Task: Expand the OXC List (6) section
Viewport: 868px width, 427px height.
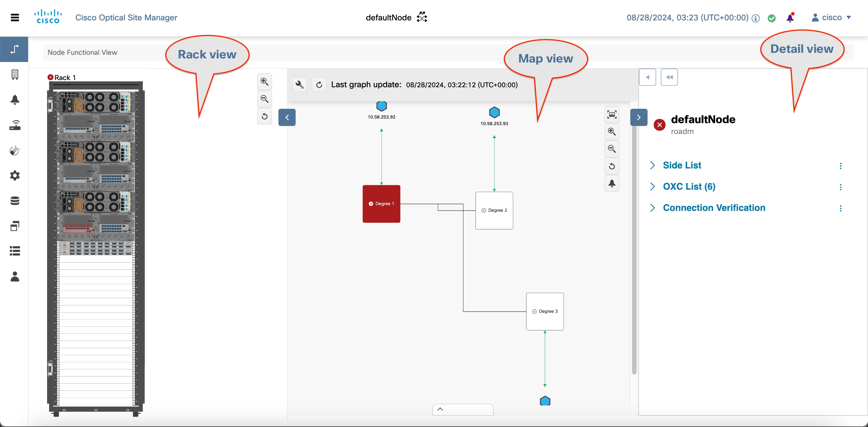Action: point(653,187)
